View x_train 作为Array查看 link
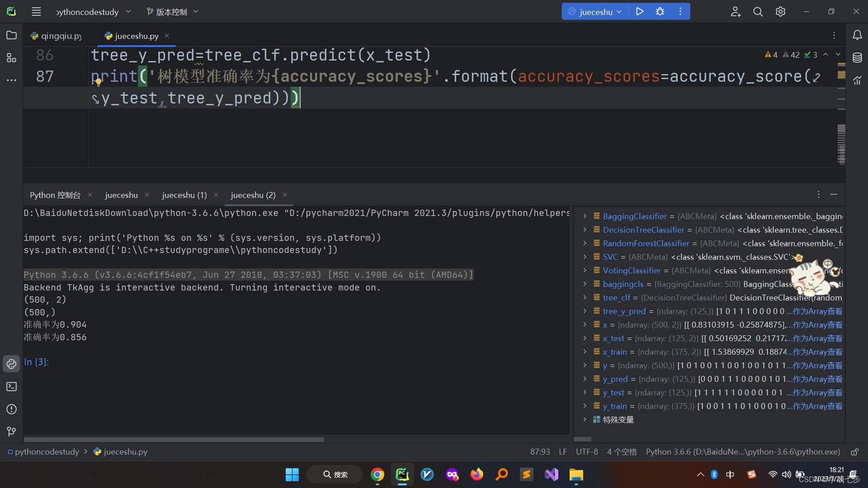Screen dimensions: 868x488 [817, 352]
